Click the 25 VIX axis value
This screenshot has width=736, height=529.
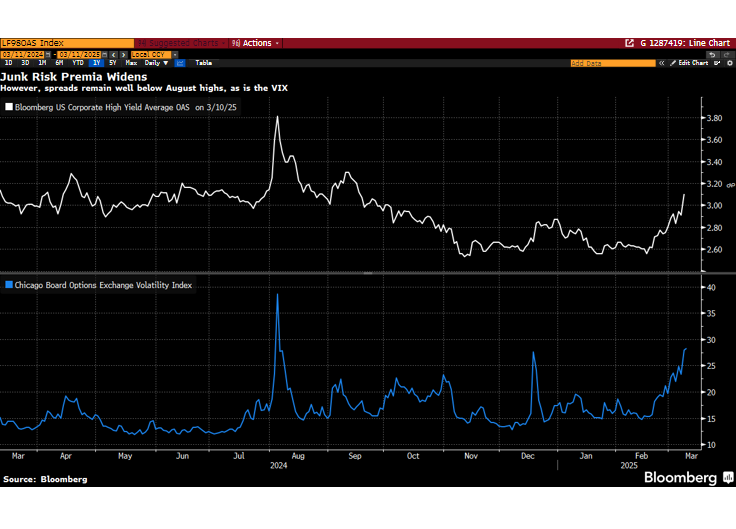[711, 366]
